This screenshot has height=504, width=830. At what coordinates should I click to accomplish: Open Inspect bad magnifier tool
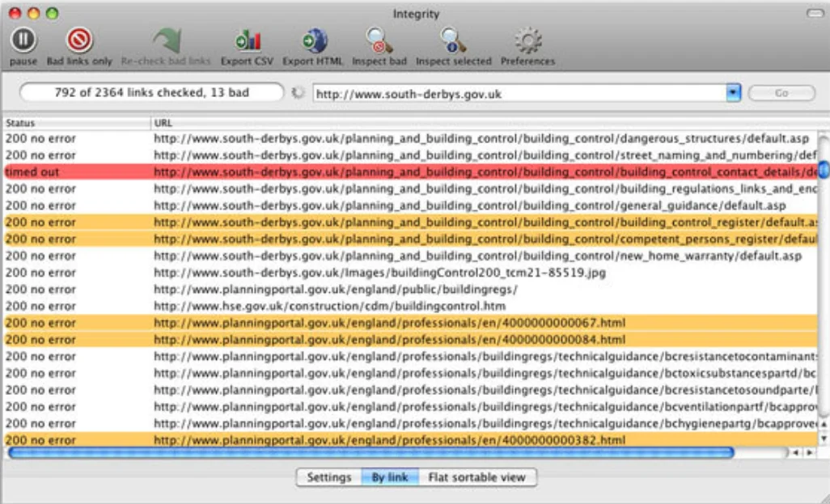coord(379,40)
